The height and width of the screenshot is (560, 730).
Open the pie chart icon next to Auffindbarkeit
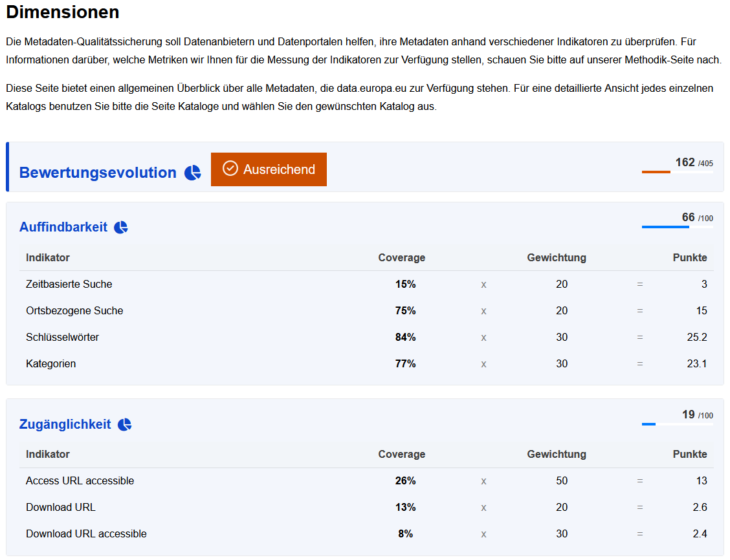121,227
